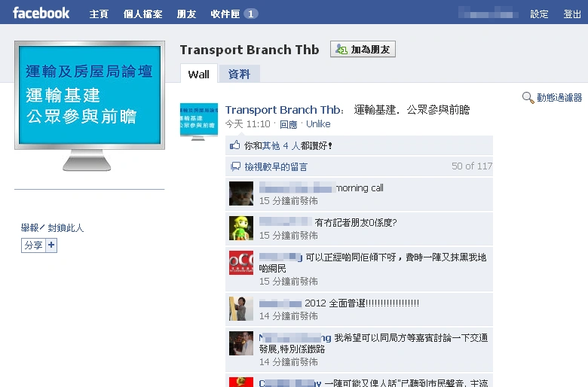
Task: Click the 舉報/封鎖此人 link
Action: click(x=52, y=228)
